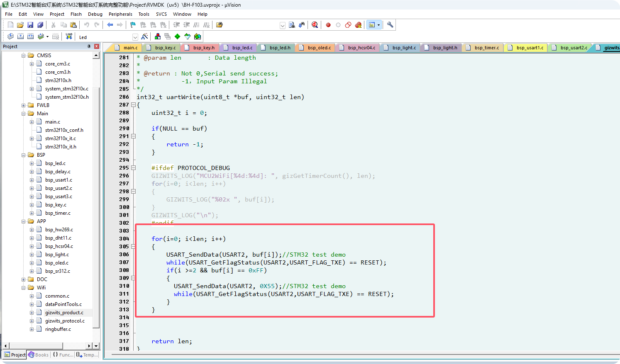Close the Project panel
The height and width of the screenshot is (364, 620).
coord(97,46)
